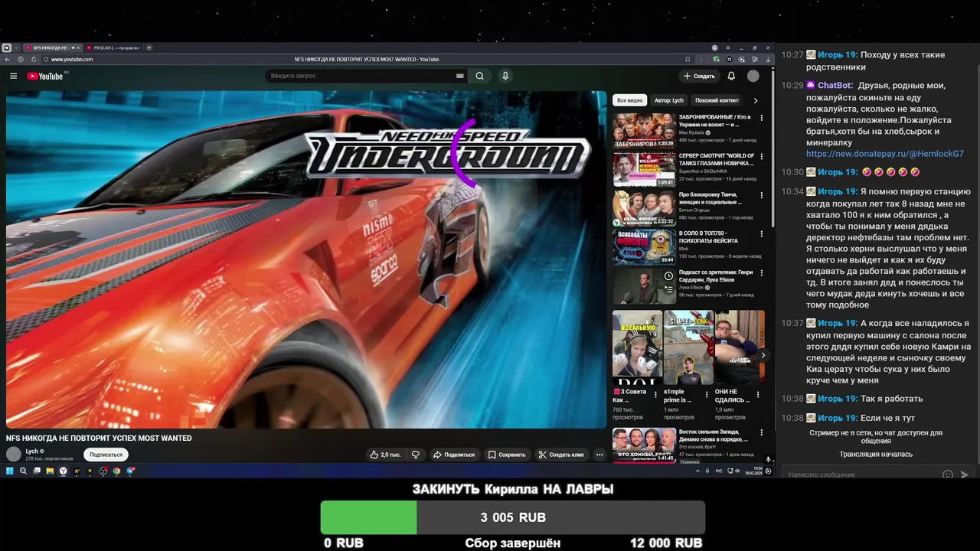Open options menu for Подкаст со зрителями video
The image size is (980, 551).
pos(761,273)
